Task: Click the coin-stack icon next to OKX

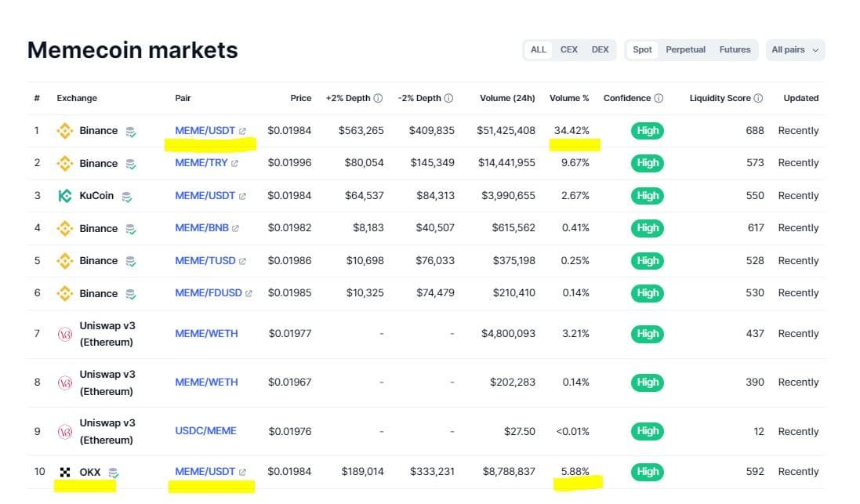Action: 114,472
